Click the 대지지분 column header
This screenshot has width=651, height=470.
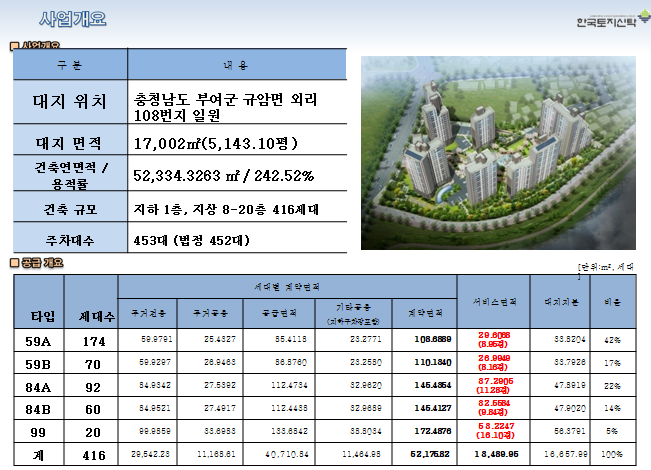(x=561, y=302)
